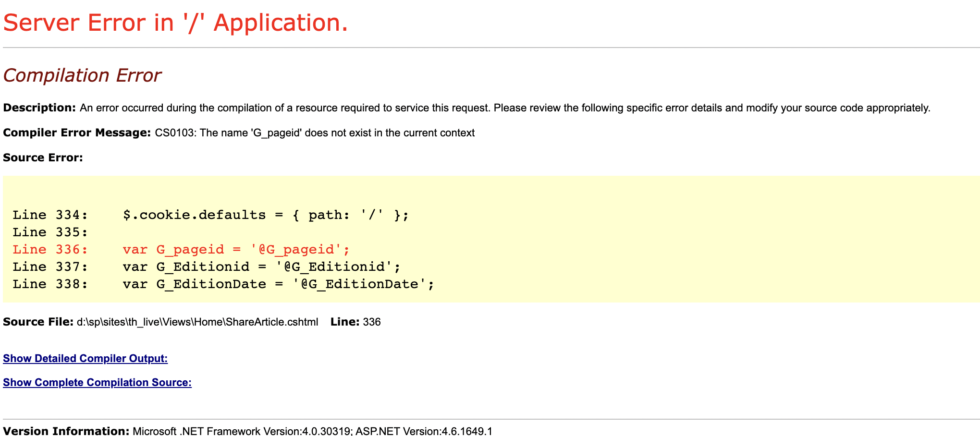
Task: Click the Line 337 G_Editionid code
Action: [x=261, y=267]
